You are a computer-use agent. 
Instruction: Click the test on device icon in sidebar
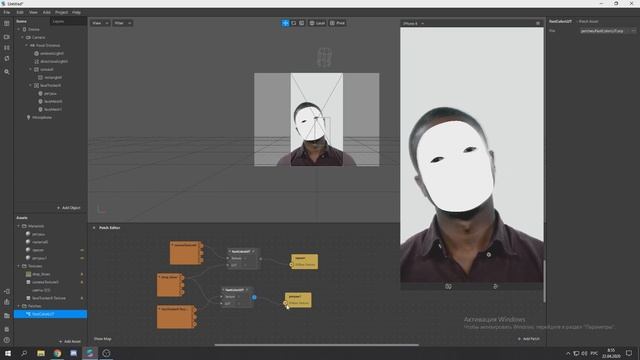(x=7, y=291)
